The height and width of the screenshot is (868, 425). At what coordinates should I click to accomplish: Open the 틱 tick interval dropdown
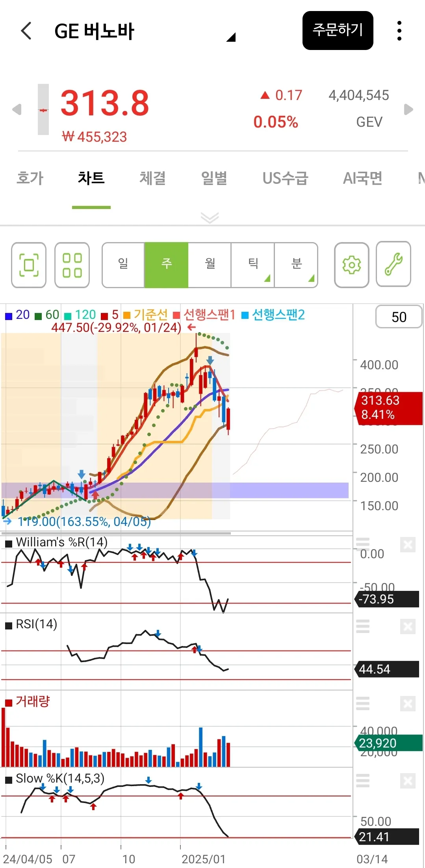(x=252, y=265)
